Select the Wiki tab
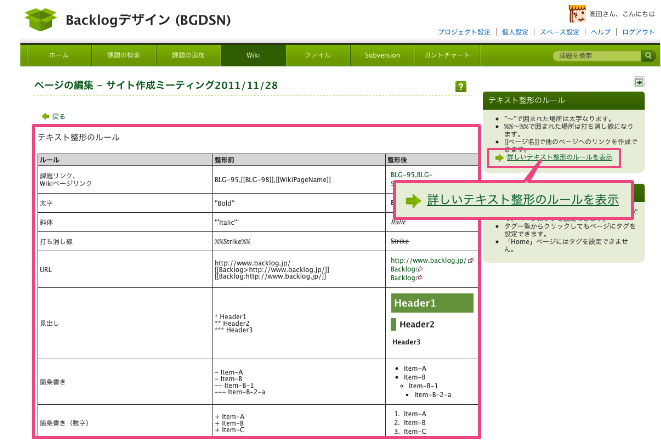 coord(253,55)
